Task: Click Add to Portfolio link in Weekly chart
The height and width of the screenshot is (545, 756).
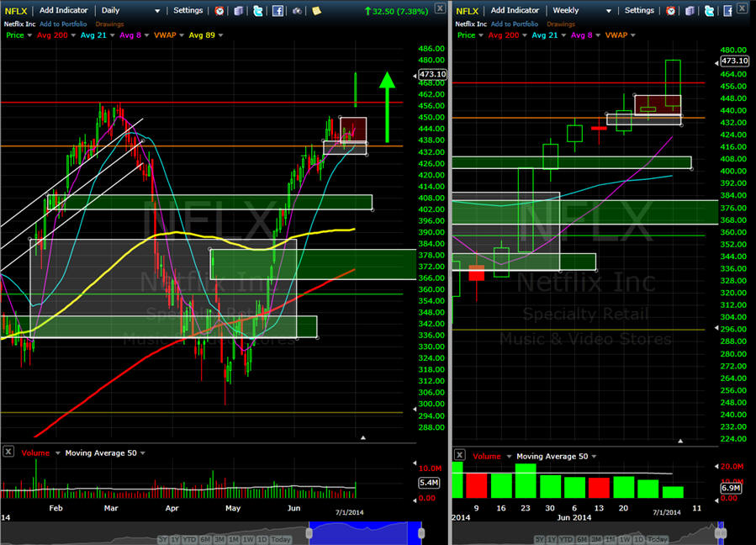Action: tap(515, 24)
